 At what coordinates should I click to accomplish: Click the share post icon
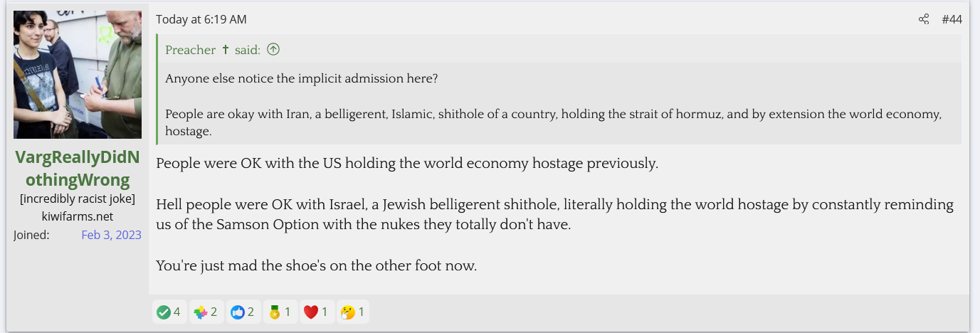point(924,19)
